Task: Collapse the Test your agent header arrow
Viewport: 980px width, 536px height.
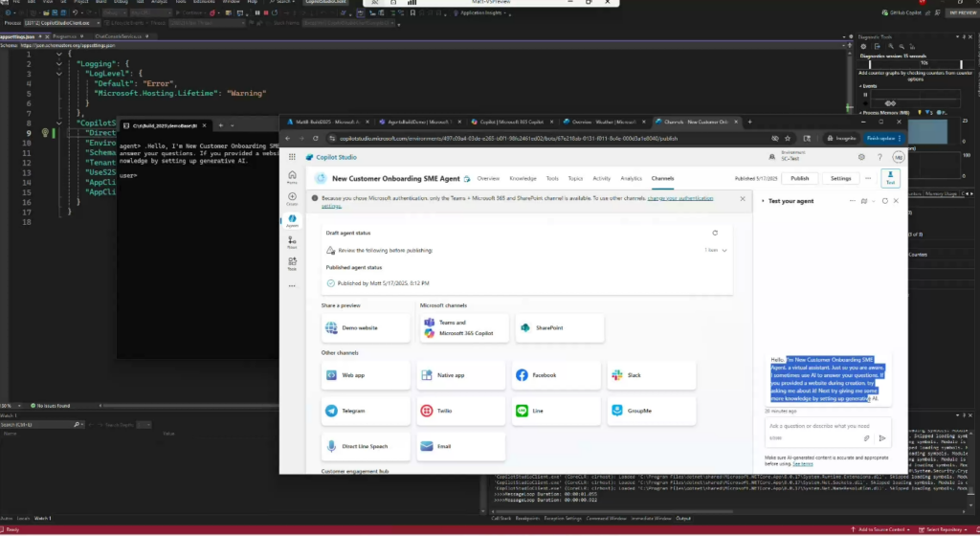Action: [x=763, y=201]
